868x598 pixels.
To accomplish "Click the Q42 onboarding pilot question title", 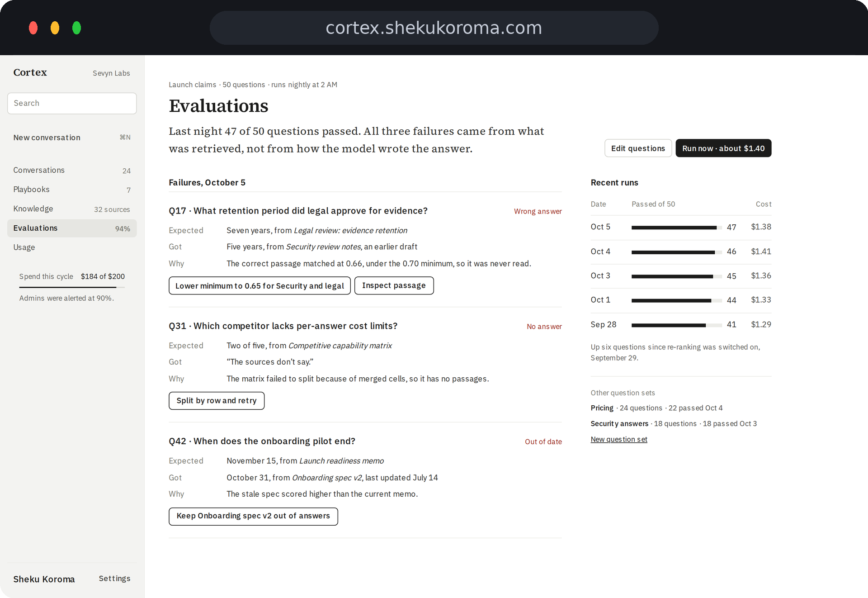I will click(x=262, y=441).
